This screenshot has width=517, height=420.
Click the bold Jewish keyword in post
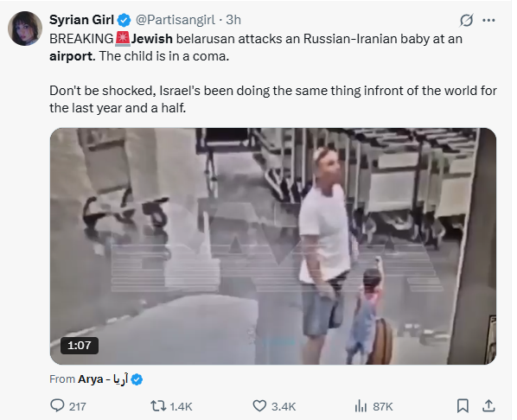point(152,39)
